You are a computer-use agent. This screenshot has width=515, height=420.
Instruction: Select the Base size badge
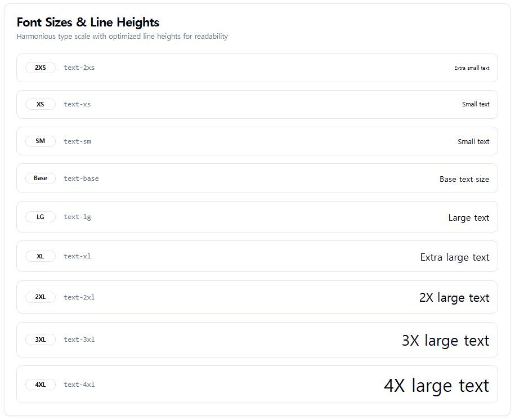[x=41, y=178]
